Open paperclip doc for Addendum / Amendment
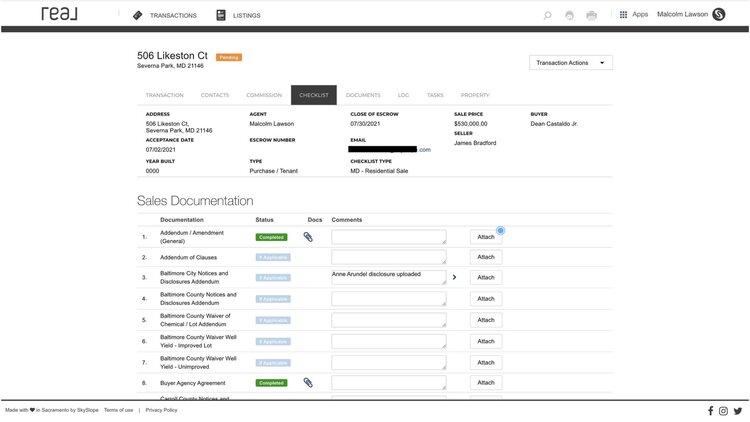 [x=308, y=237]
